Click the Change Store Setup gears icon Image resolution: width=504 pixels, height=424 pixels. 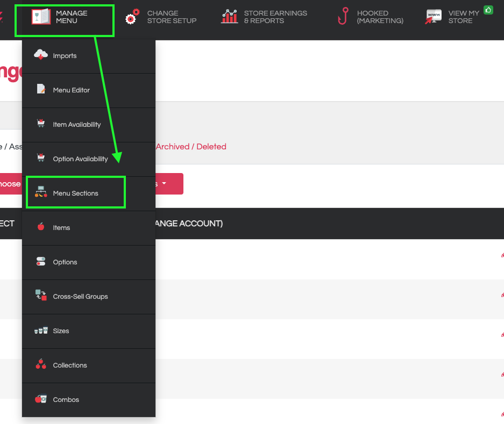click(x=132, y=17)
